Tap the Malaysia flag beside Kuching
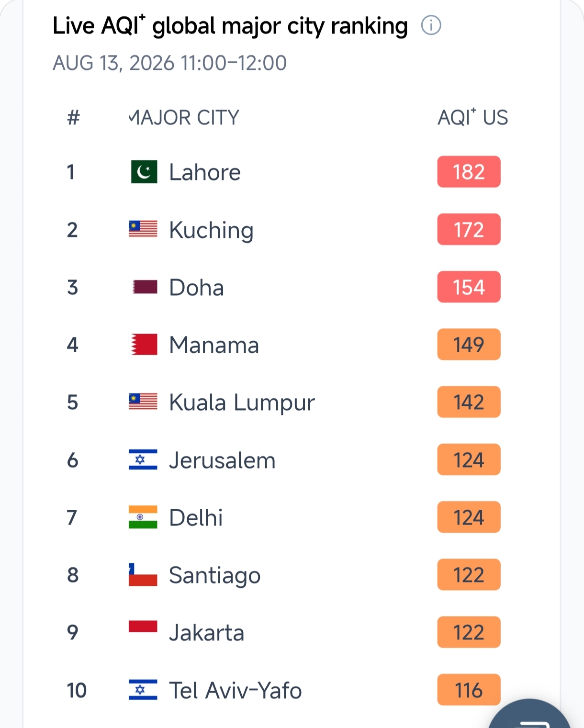Screen dimensions: 584x728 (x=143, y=229)
